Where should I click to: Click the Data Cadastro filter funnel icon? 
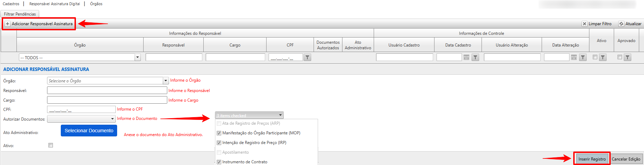click(475, 58)
